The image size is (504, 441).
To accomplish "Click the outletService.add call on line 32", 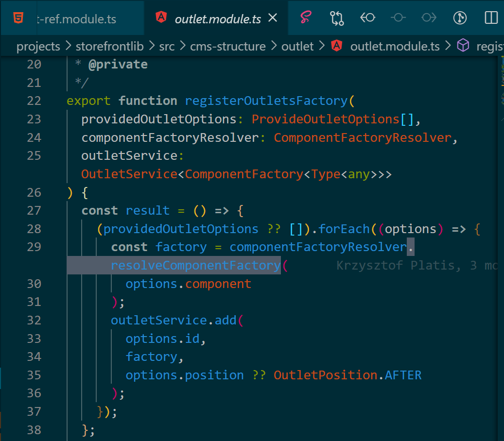I will [174, 320].
